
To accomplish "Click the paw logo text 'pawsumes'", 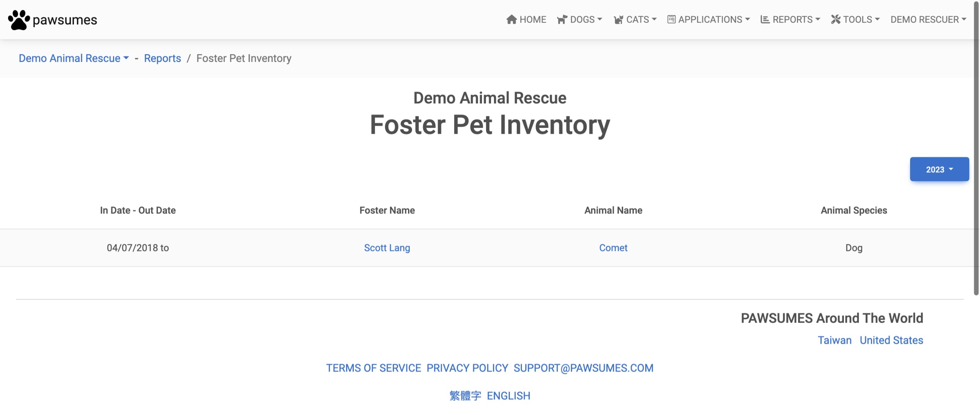I will click(65, 20).
